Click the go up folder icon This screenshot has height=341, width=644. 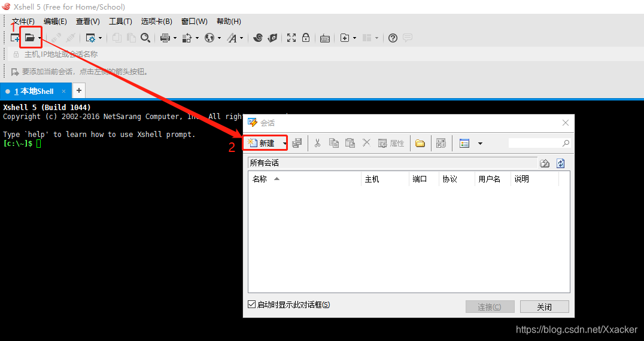[x=545, y=163]
